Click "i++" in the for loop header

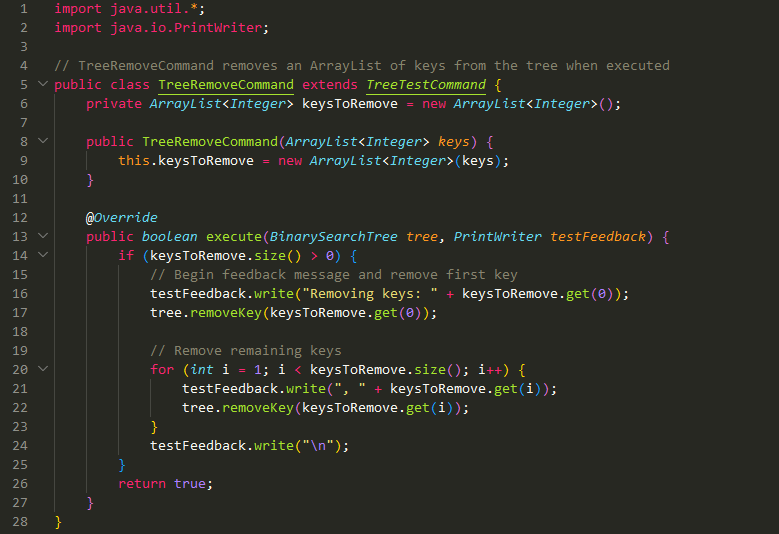(x=490, y=370)
